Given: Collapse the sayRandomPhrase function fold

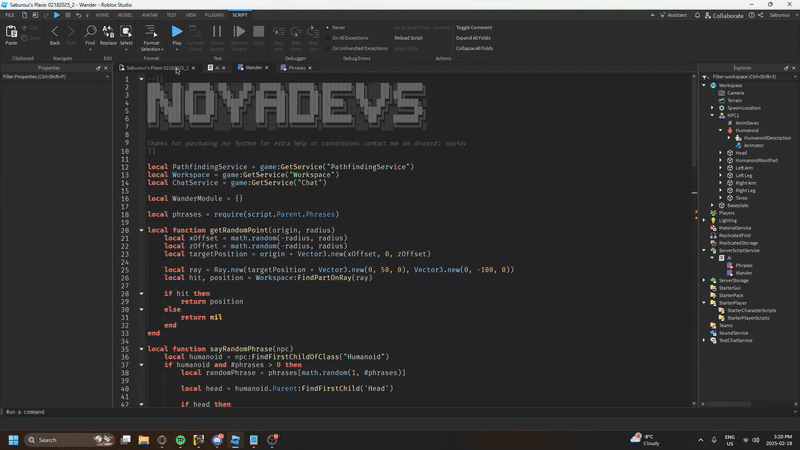Looking at the screenshot, I should (141, 349).
